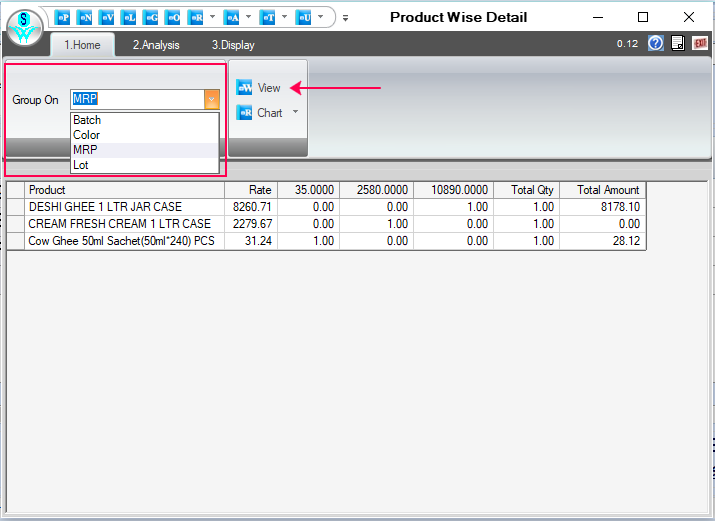The image size is (715, 521).
Task: Click the 10890.0000 column header
Action: tap(453, 190)
